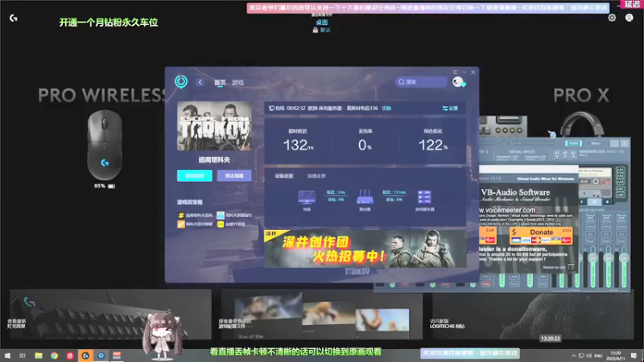Open the yellow YY toolbox icon
This screenshot has height=362, width=644.
[221, 224]
